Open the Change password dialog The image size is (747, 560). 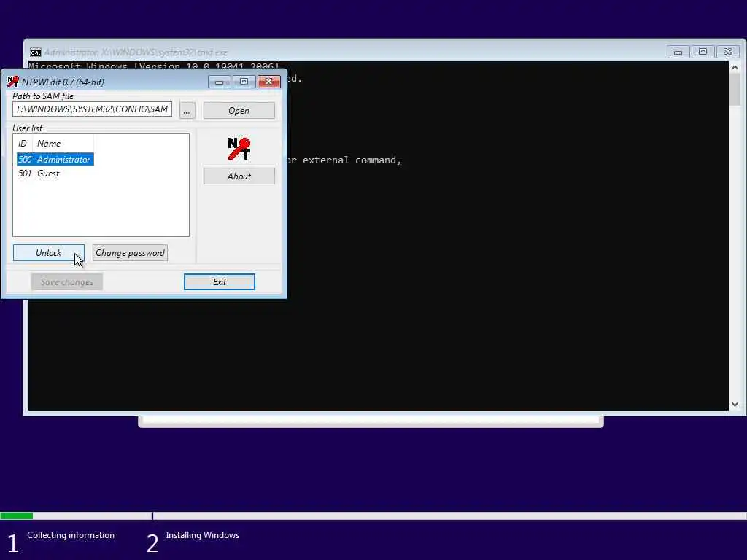[x=130, y=253]
